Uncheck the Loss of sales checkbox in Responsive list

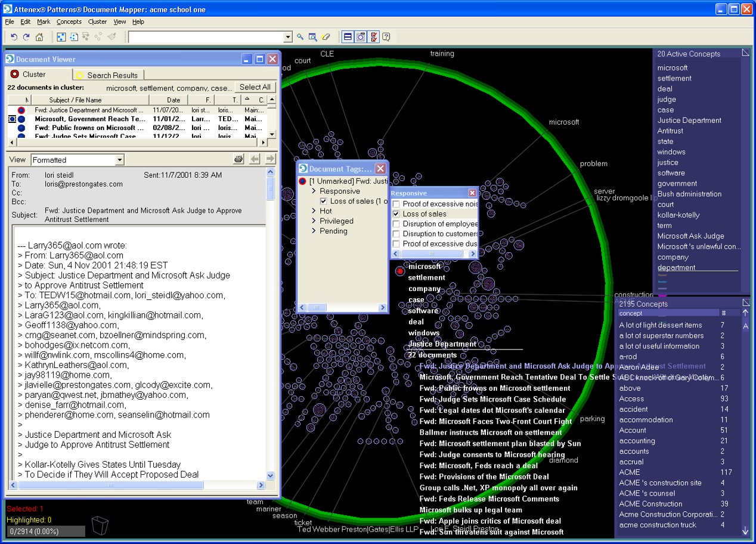point(396,214)
